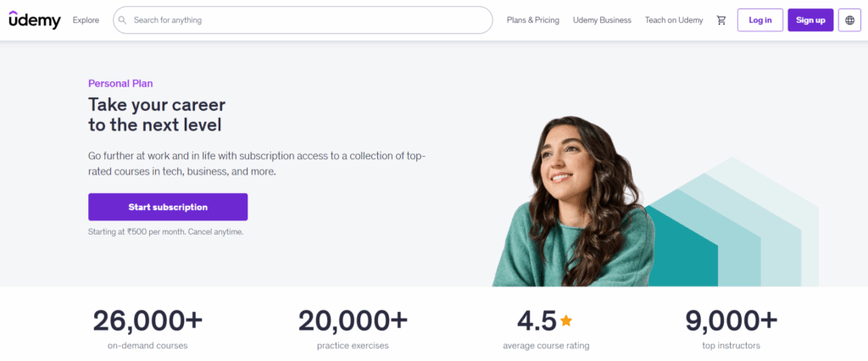Open the Explore menu
This screenshot has width=868, height=361.
(86, 20)
